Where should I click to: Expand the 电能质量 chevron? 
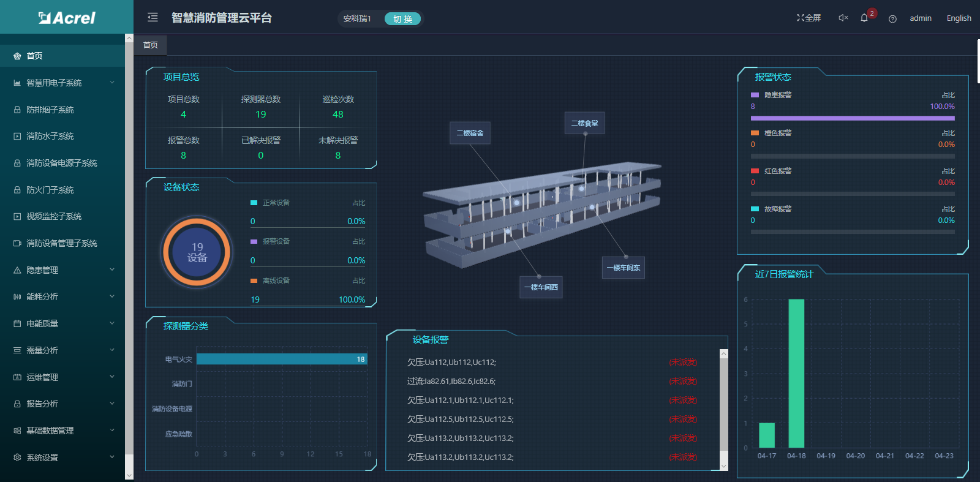(x=112, y=323)
